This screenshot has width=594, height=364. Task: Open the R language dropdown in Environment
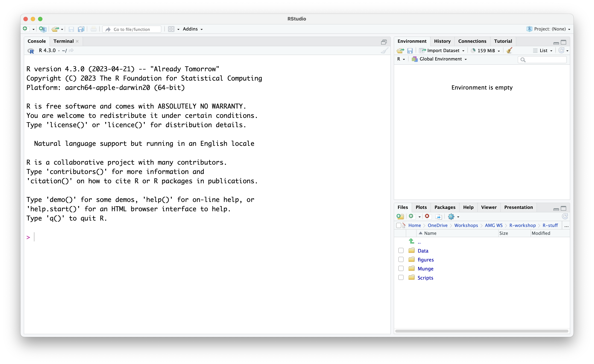[401, 59]
